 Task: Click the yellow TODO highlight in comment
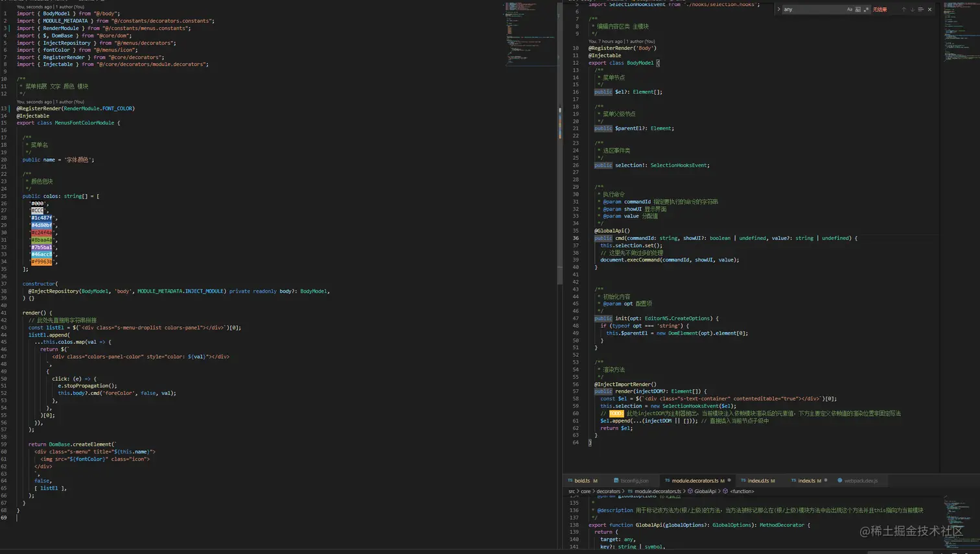click(x=616, y=413)
